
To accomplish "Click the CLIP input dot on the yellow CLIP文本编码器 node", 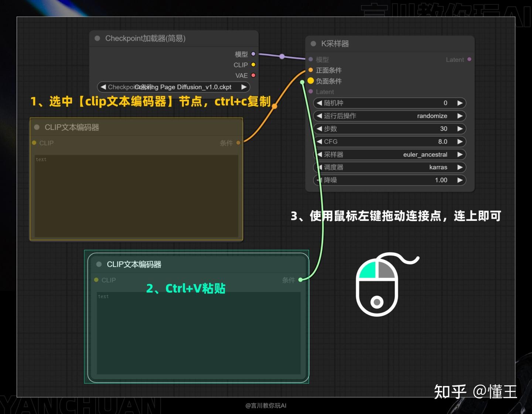I will (34, 143).
